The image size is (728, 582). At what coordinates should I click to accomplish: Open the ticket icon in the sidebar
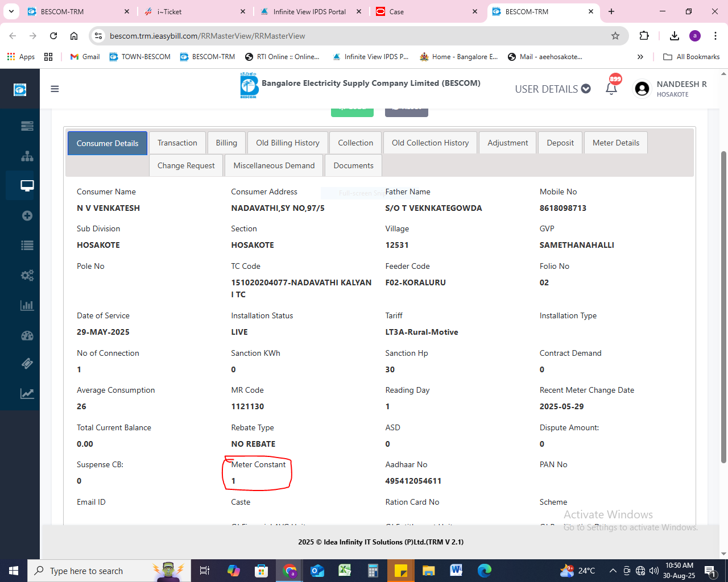27,364
